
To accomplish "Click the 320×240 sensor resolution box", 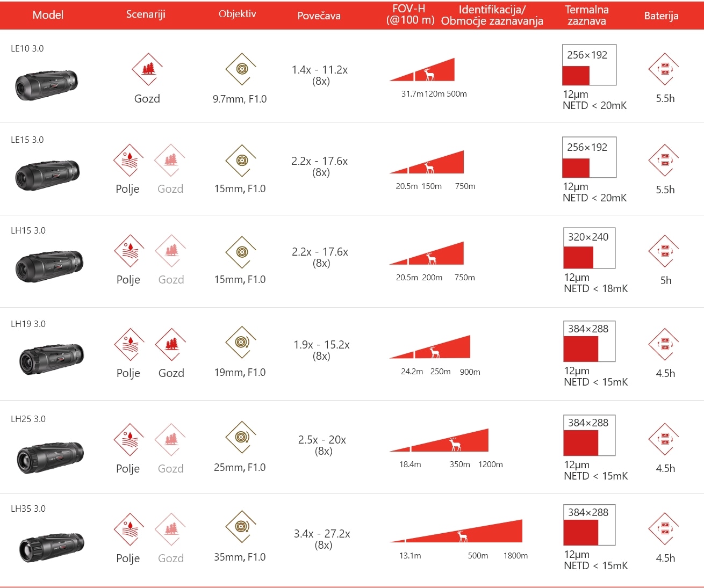I will tap(589, 248).
